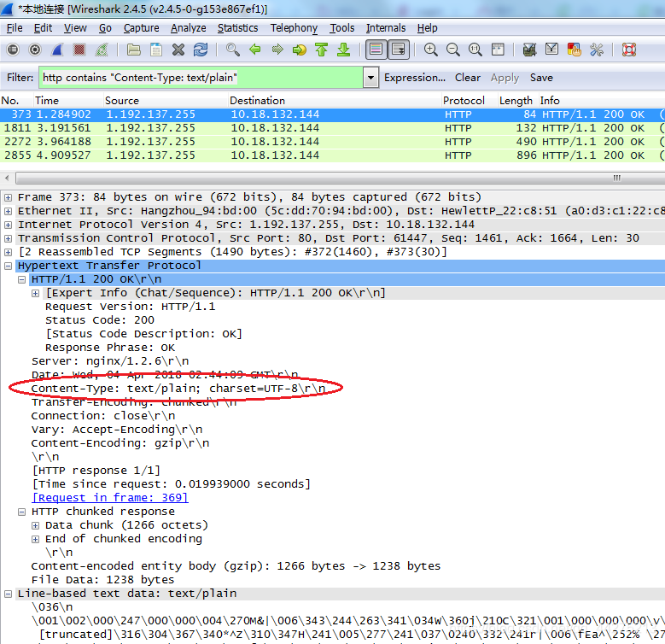Jump to the first packet icon
665x644 pixels.
pyautogui.click(x=322, y=50)
